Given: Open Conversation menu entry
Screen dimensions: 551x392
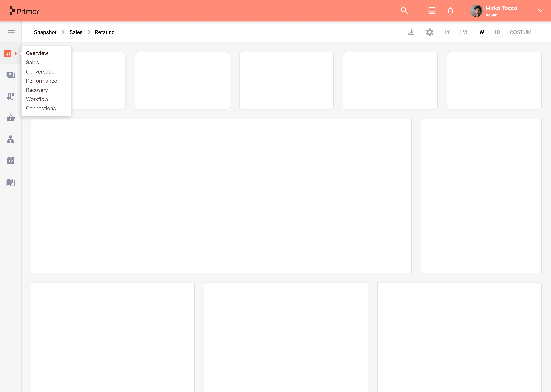Looking at the screenshot, I should click(42, 72).
